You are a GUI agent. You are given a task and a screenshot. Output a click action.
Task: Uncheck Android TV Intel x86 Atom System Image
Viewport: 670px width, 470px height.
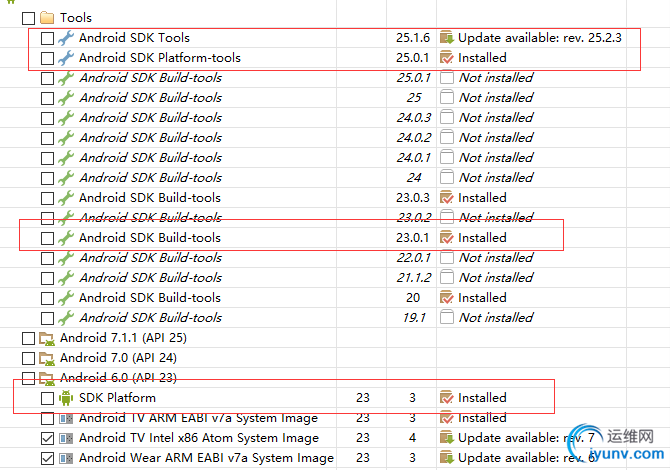point(47,438)
